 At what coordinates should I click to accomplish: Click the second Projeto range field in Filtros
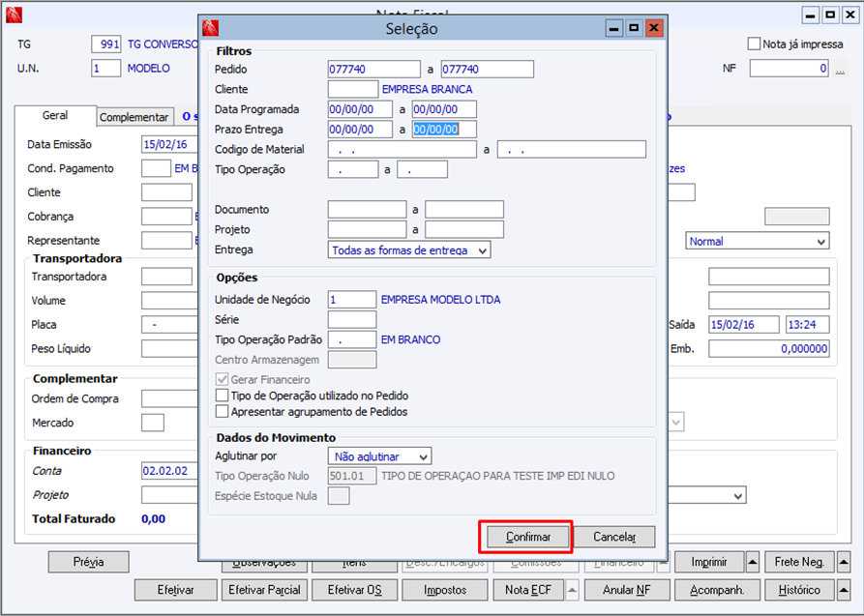point(464,230)
